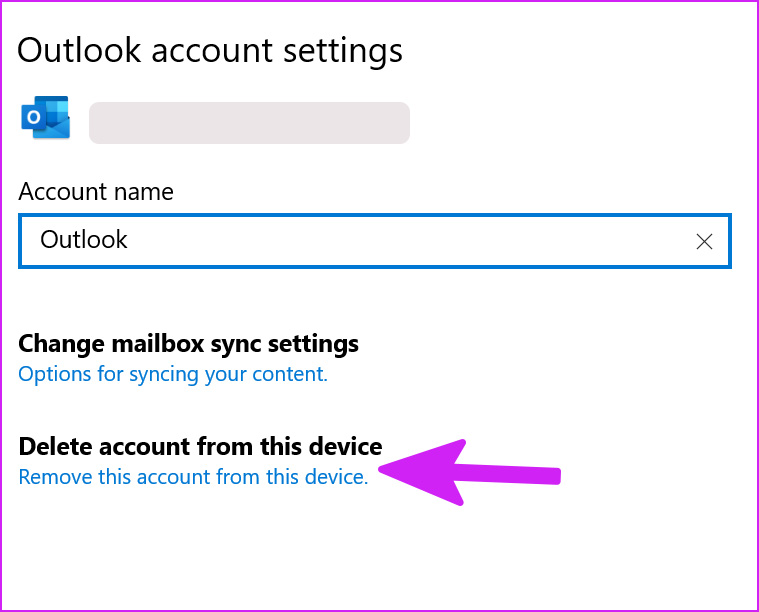The width and height of the screenshot is (759, 612).
Task: Click the pink arrow's tail end
Action: pos(555,476)
